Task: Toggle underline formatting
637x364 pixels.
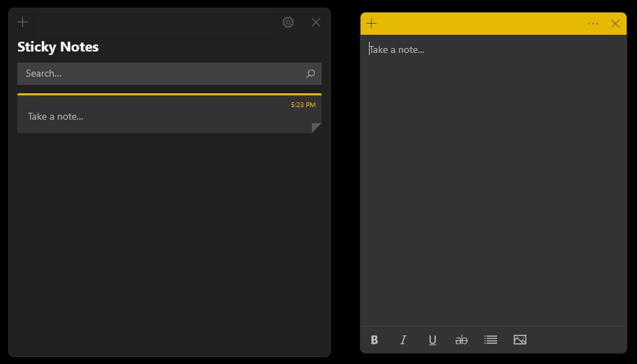Action: click(432, 340)
